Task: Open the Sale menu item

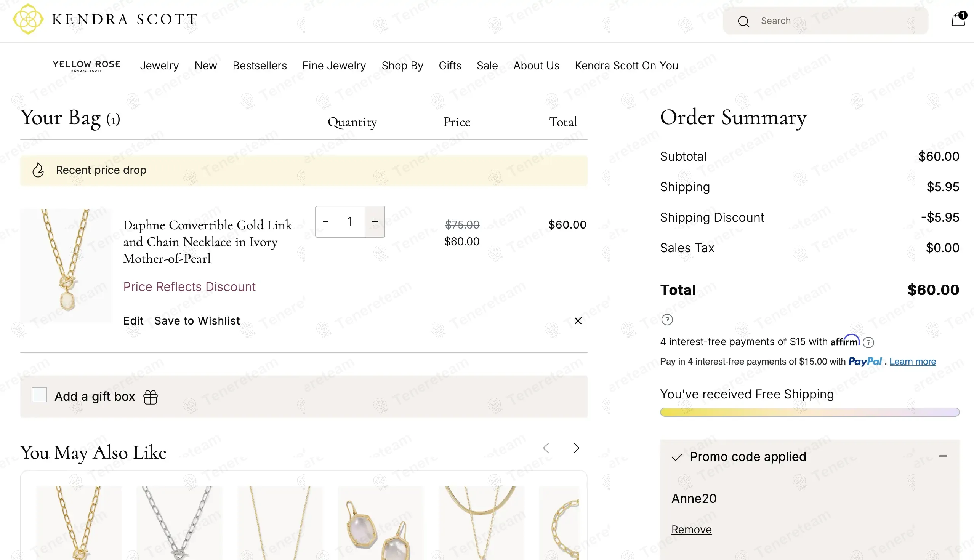Action: (x=487, y=66)
